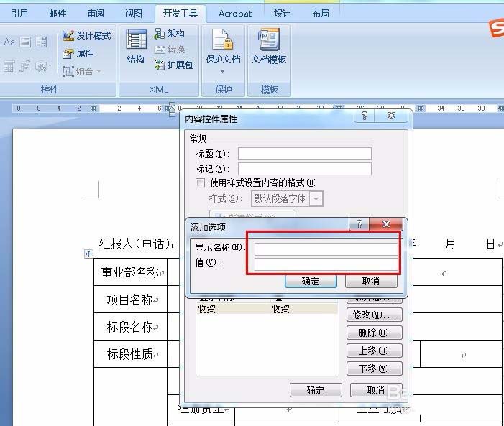
Task: Close the 内容控件属性 dialog
Action: 392,116
